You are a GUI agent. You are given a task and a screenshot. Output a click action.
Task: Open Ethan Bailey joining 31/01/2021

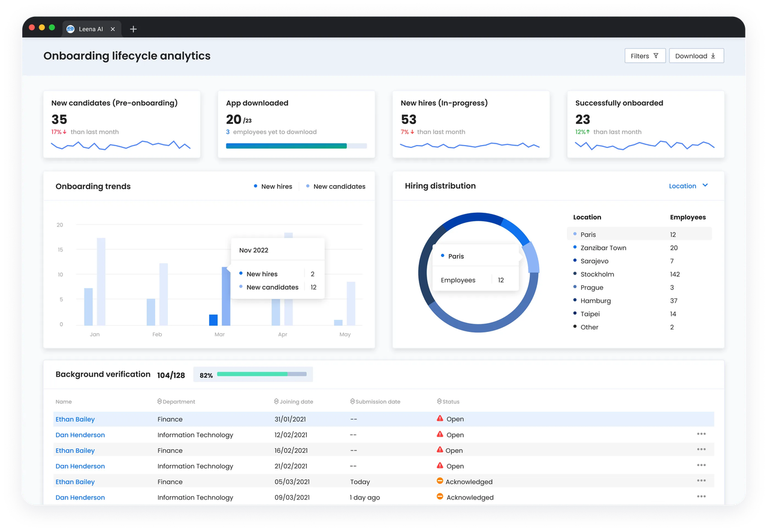pyautogui.click(x=75, y=419)
